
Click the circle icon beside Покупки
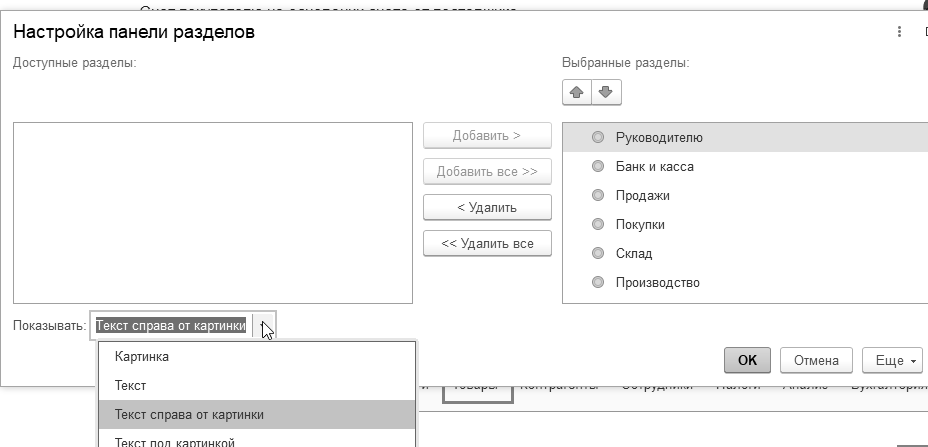coord(598,224)
